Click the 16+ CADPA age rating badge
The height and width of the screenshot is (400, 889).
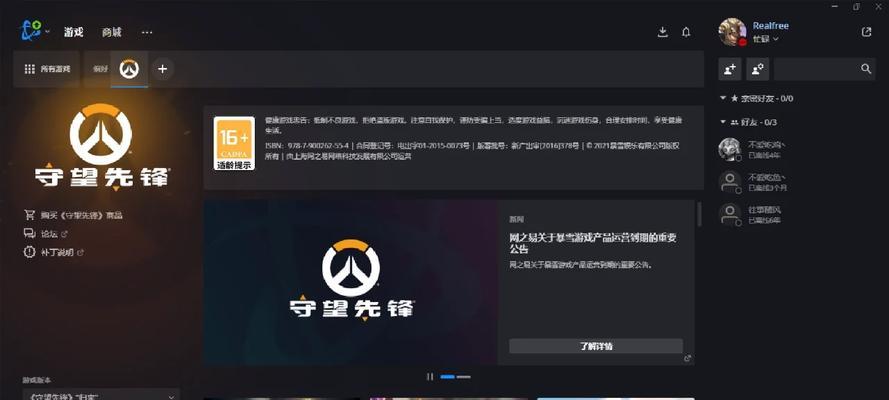[x=234, y=143]
